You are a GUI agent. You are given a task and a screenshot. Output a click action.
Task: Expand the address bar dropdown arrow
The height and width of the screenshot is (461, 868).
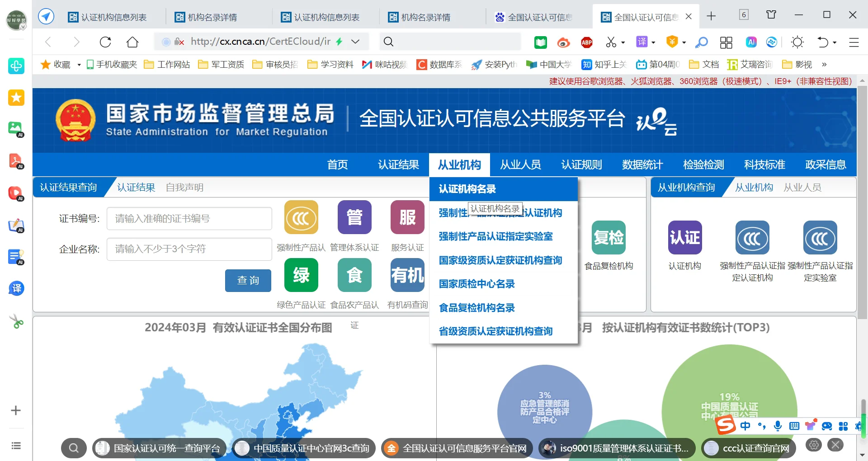click(356, 42)
